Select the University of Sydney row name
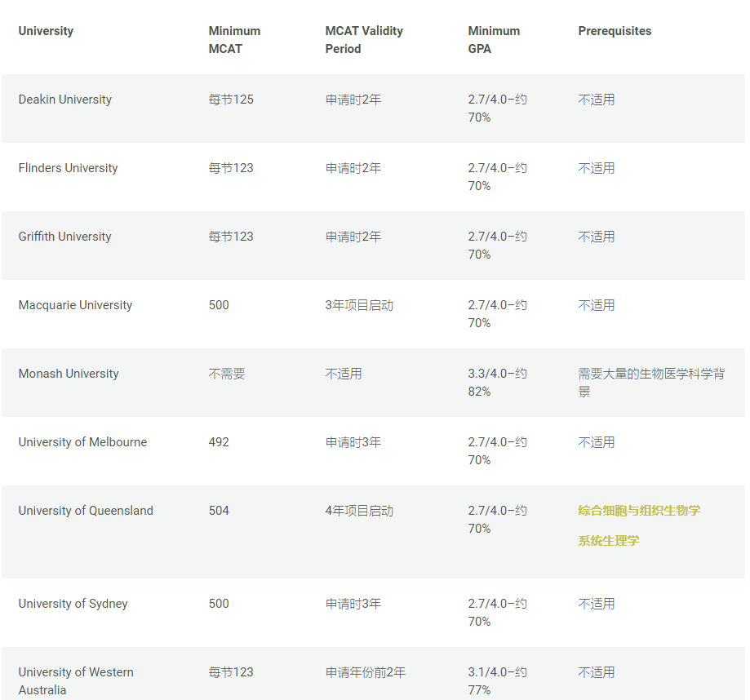Image resolution: width=750 pixels, height=700 pixels. pyautogui.click(x=73, y=604)
